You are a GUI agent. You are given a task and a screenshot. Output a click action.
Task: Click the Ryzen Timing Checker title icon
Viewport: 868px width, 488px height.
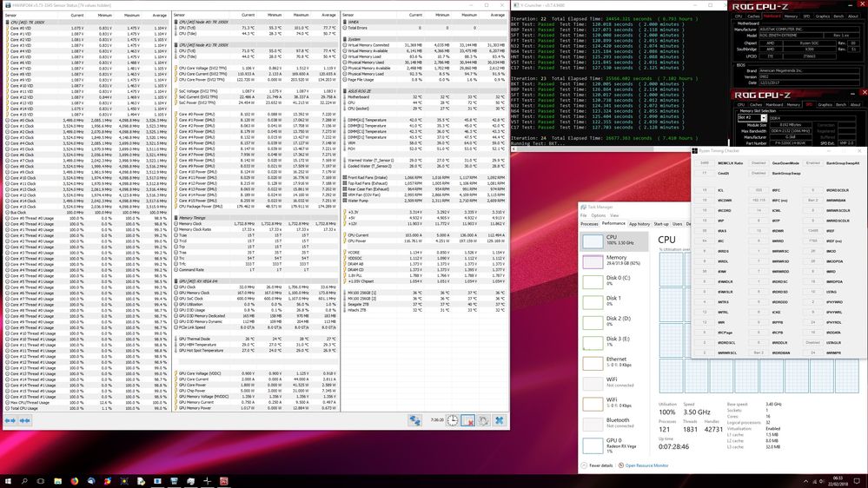(x=695, y=150)
